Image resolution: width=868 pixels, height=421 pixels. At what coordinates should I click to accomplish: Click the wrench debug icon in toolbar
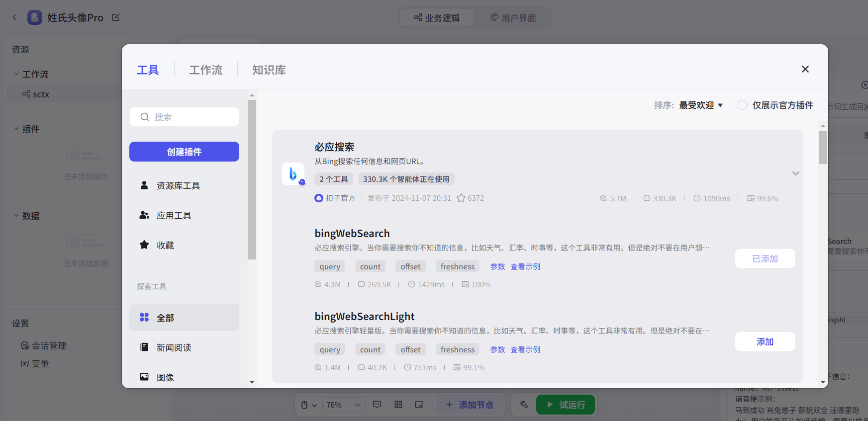point(524,405)
